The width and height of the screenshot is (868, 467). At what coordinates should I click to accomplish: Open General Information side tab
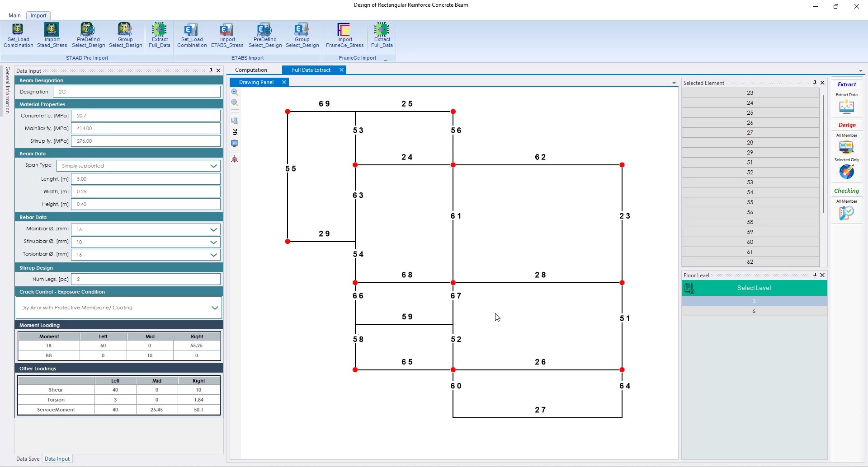coord(7,90)
